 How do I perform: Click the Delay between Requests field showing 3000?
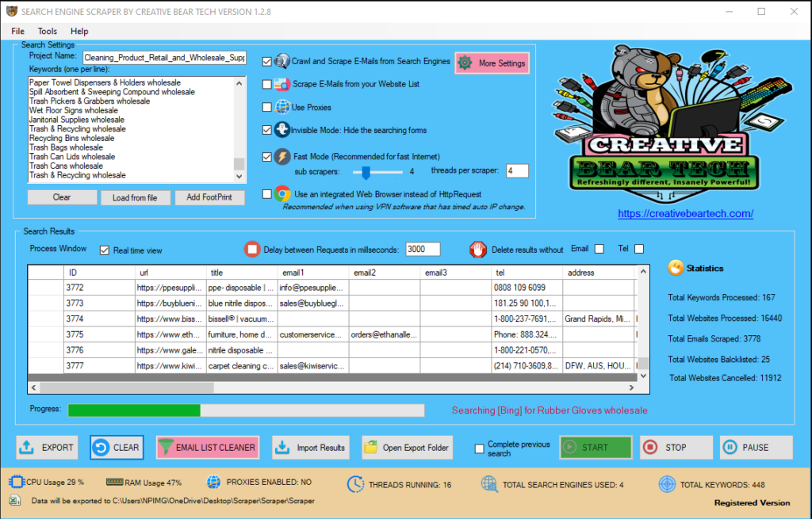pos(423,250)
